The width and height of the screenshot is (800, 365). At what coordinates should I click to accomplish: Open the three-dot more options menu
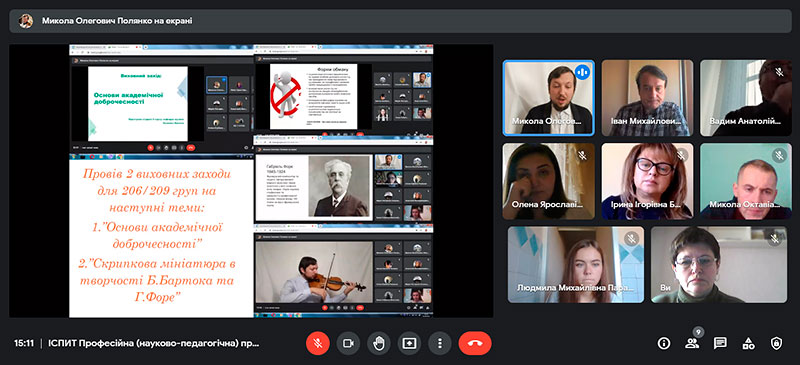(x=440, y=344)
